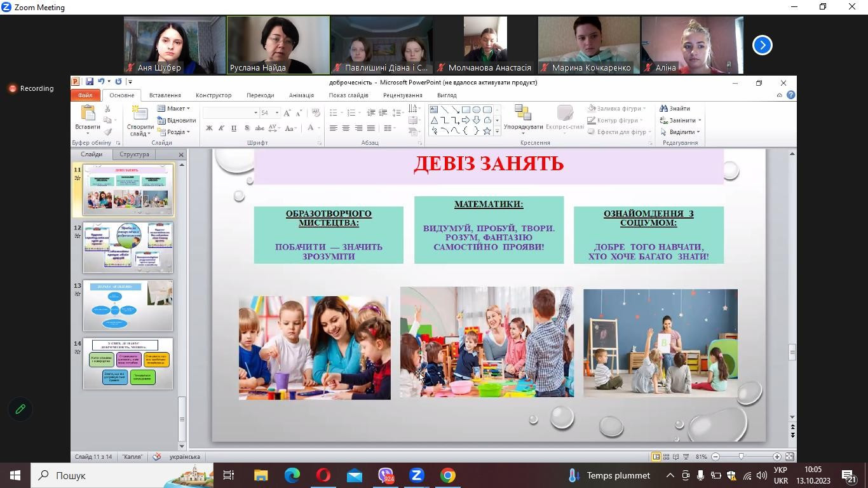The image size is (868, 488).
Task: Click the Arrange (Упорядкувати) icon
Action: click(523, 114)
